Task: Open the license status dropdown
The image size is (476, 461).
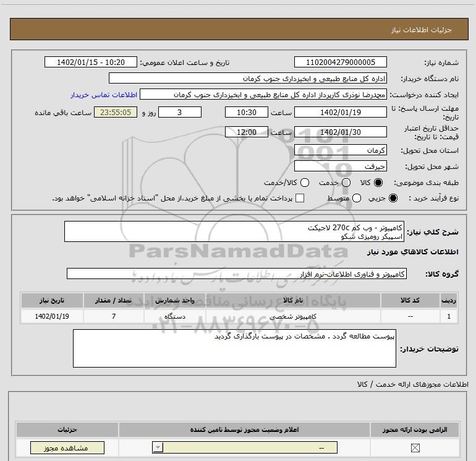Action: (245, 447)
